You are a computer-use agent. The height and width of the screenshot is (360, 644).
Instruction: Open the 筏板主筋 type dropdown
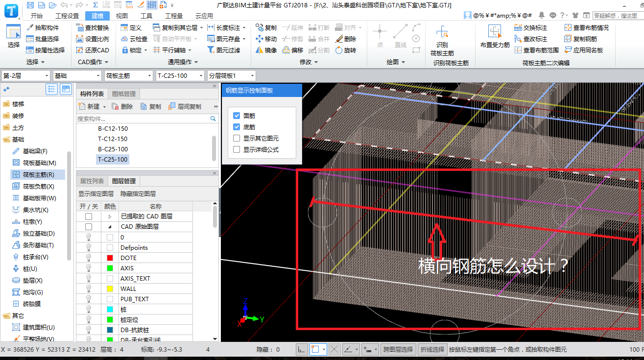tap(129, 76)
